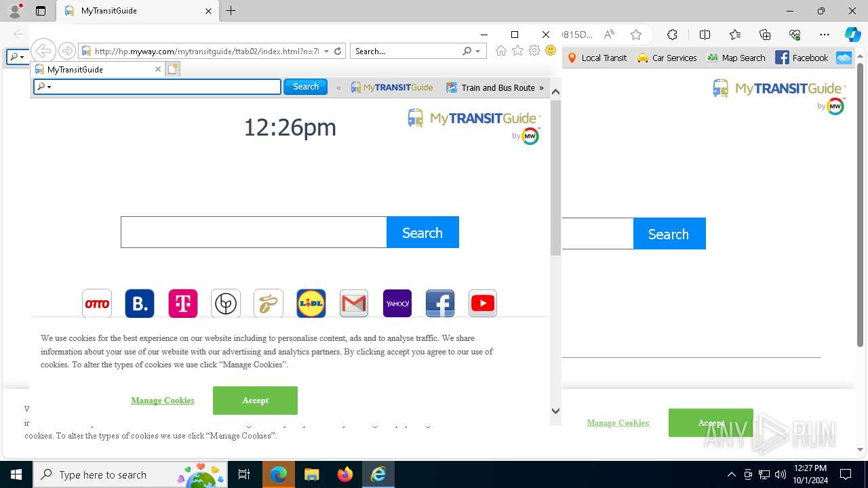Open the Telekom T shortcut icon

pos(183,304)
